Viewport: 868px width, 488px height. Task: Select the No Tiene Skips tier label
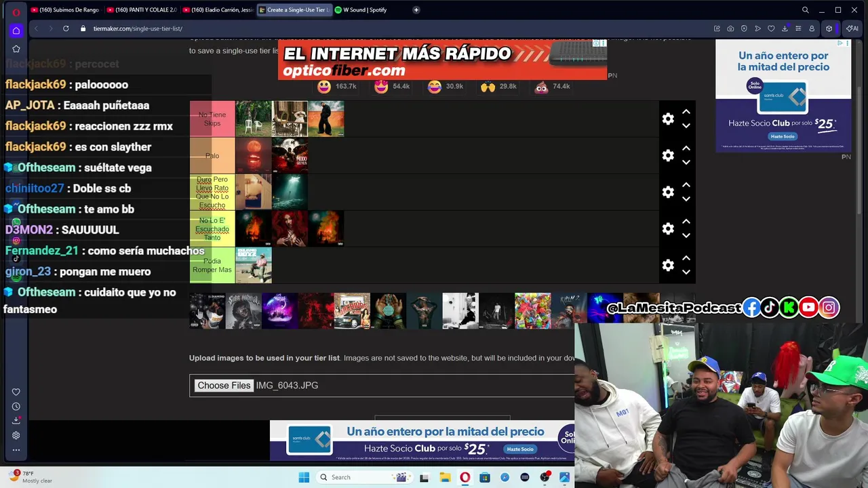point(212,119)
